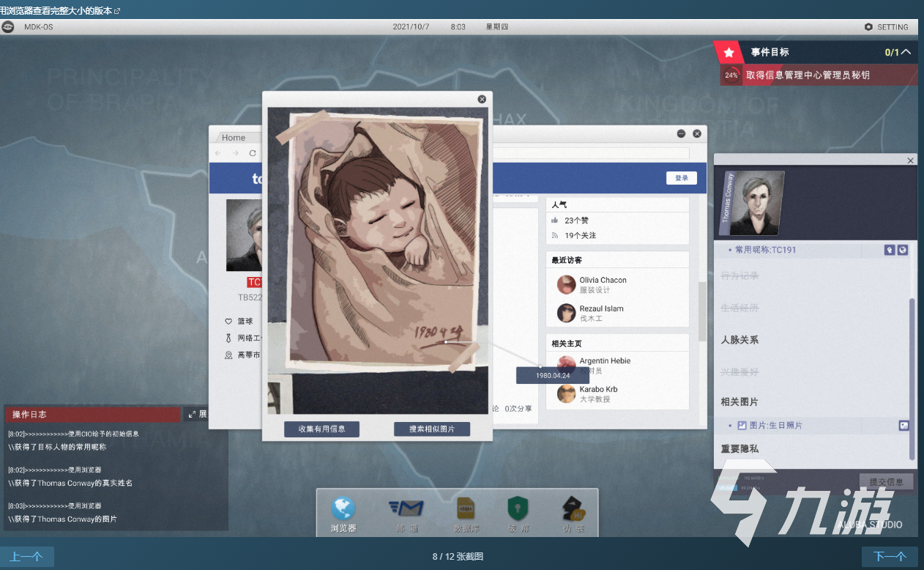Minimize the browser window
Screen dimensions: 924x570
click(x=681, y=133)
